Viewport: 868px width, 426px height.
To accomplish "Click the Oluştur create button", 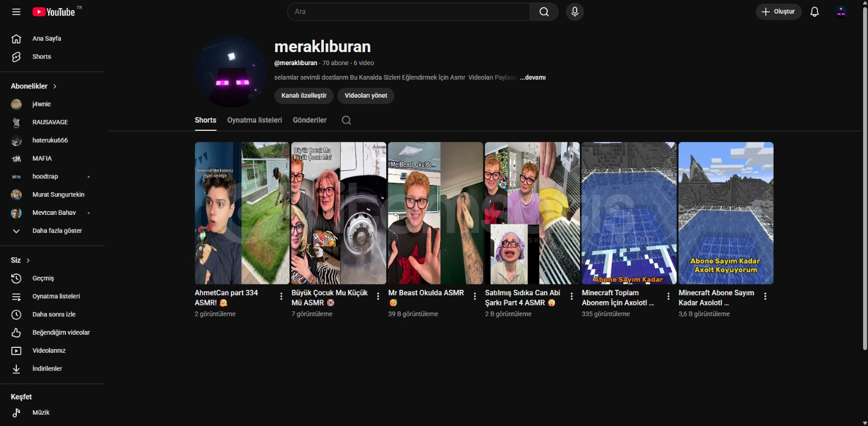I will 778,12.
